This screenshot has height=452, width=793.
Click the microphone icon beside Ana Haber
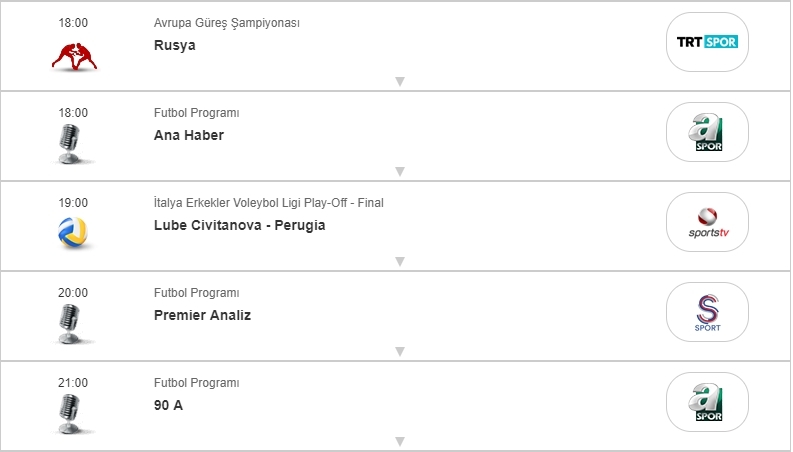click(x=70, y=144)
